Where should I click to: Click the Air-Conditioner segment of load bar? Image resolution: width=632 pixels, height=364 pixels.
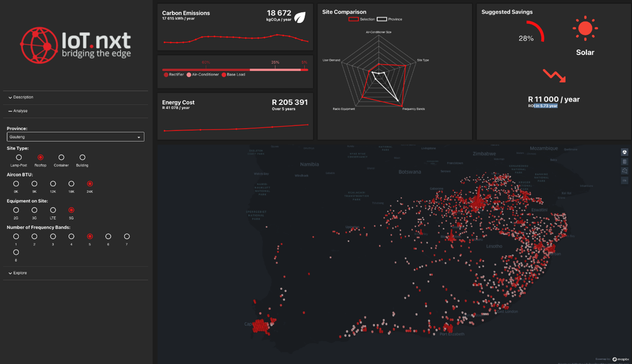click(x=275, y=70)
